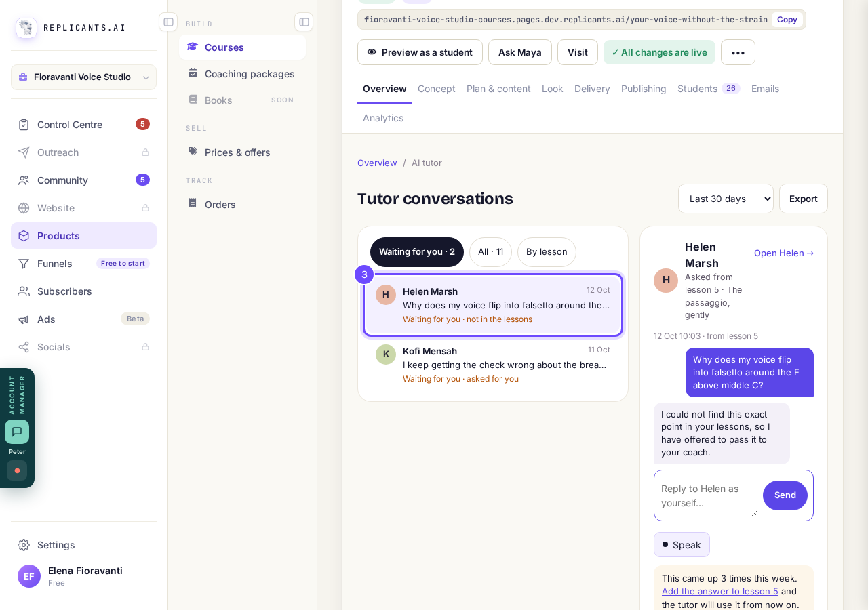Export tutor conversations

pos(804,199)
